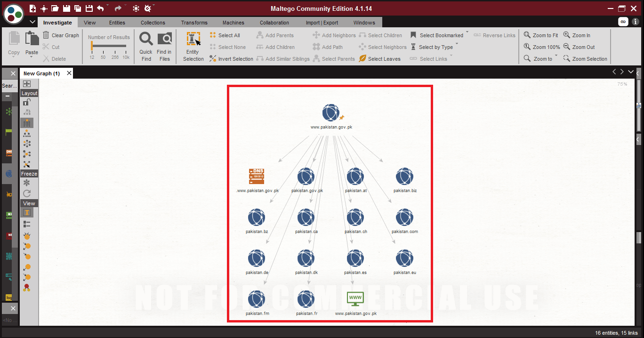Click Select All in the ribbon
The height and width of the screenshot is (338, 644).
coord(225,35)
